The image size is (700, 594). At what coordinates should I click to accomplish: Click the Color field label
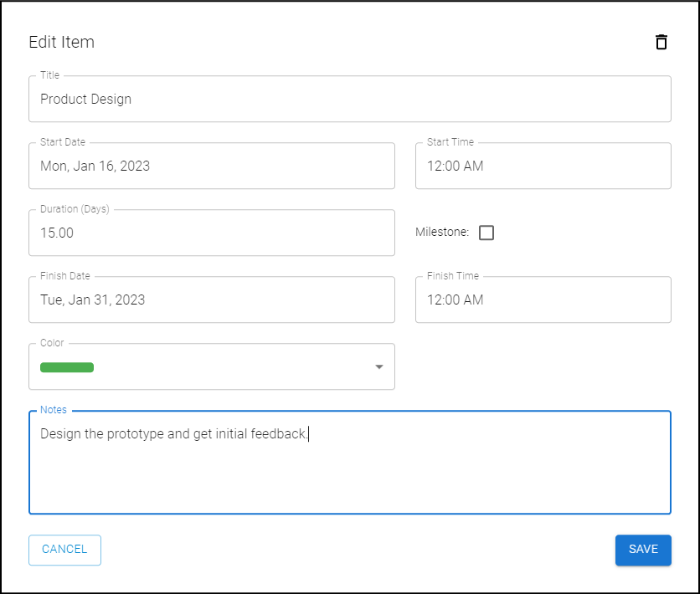[52, 343]
